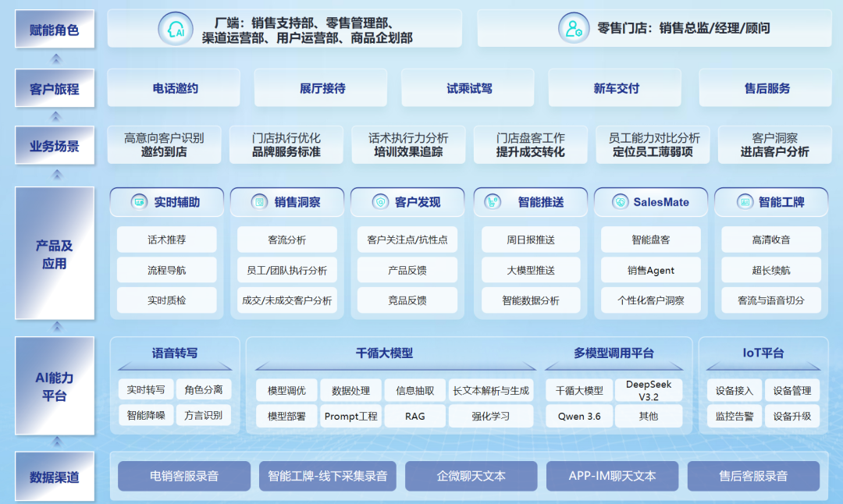This screenshot has width=843, height=504.
Task: Click the Prompt工程 capability
Action: tap(350, 417)
